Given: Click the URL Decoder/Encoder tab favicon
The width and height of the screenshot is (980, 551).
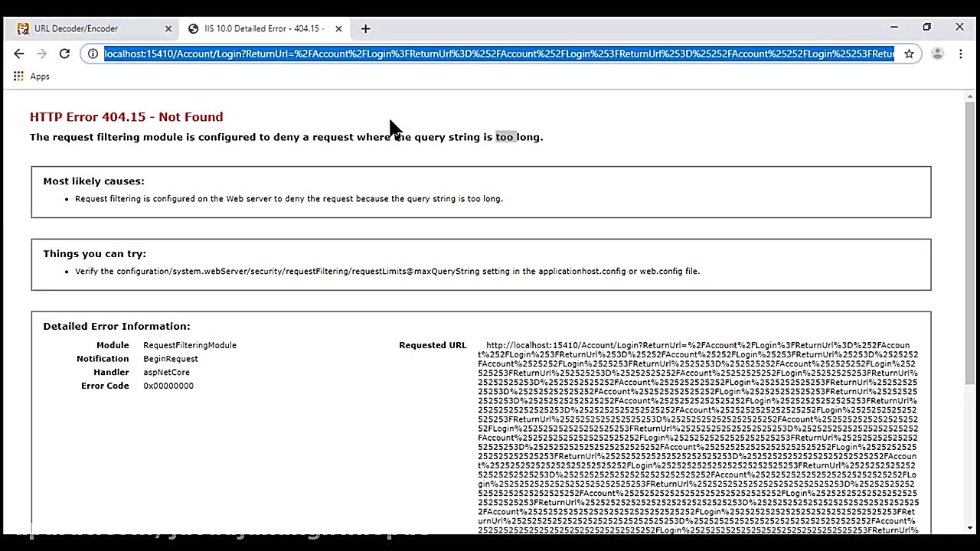Looking at the screenshot, I should (22, 28).
